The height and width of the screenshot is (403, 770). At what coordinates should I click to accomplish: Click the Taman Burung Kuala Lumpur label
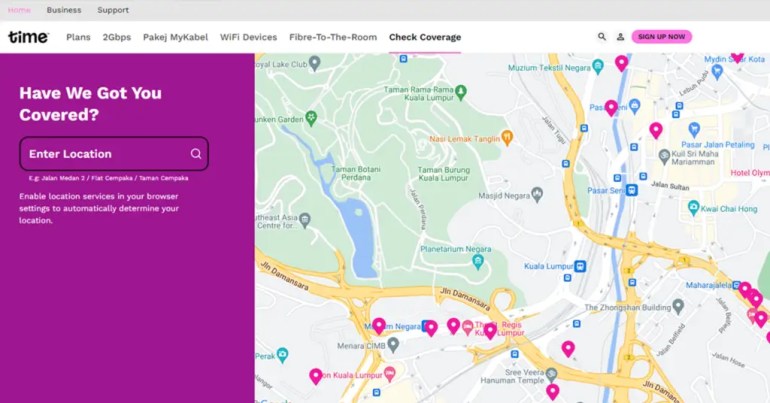point(443,174)
